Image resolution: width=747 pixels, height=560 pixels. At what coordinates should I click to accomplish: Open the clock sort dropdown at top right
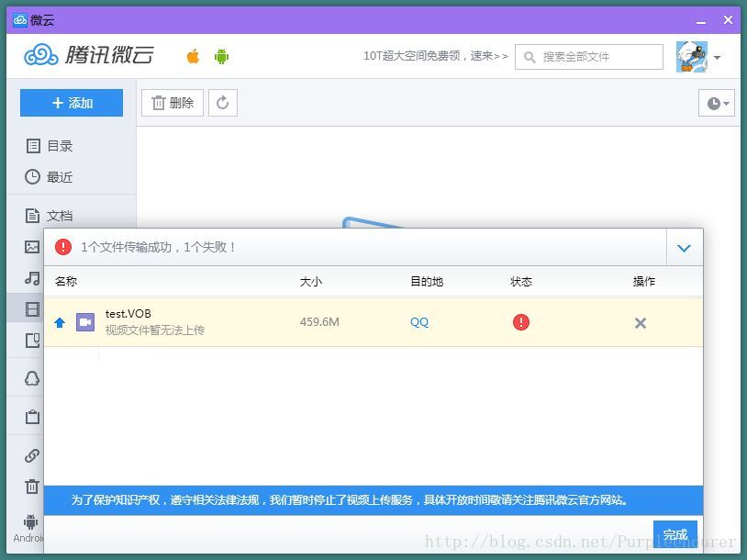tap(717, 104)
